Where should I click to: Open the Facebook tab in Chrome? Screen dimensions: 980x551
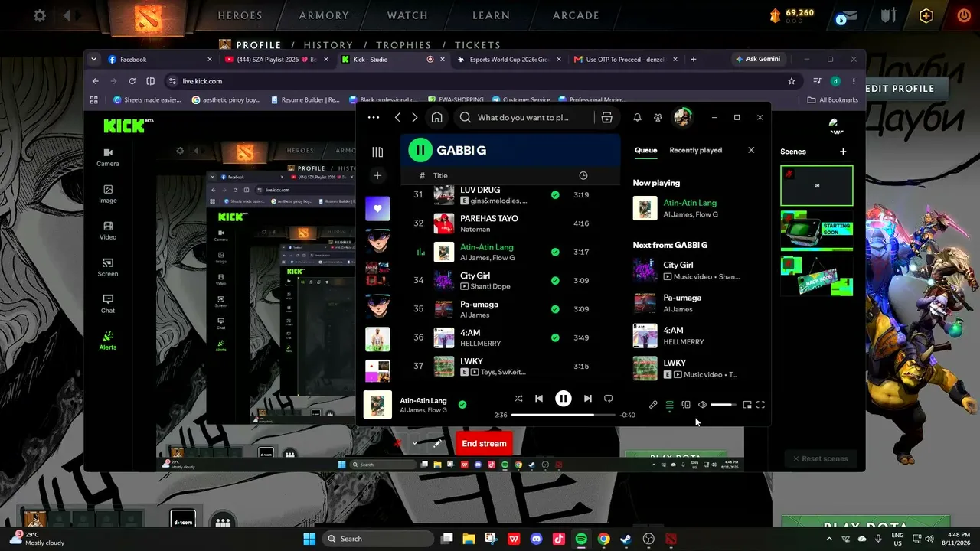[x=158, y=59]
